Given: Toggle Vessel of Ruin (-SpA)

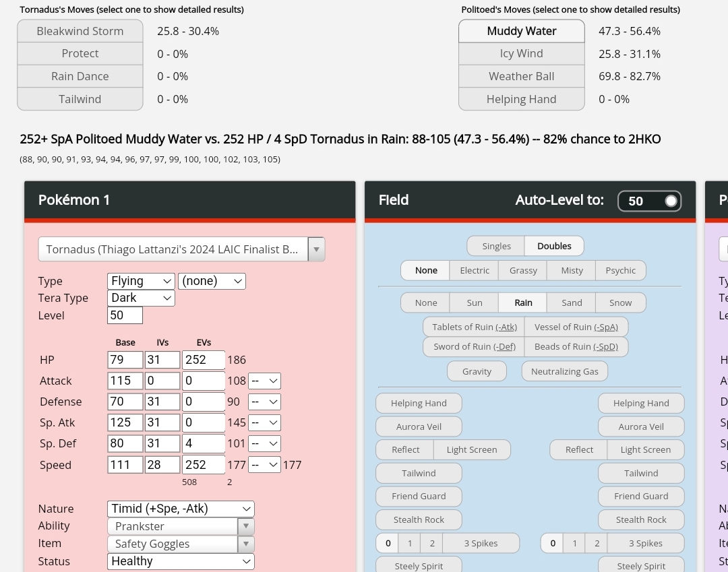Looking at the screenshot, I should (x=576, y=327).
